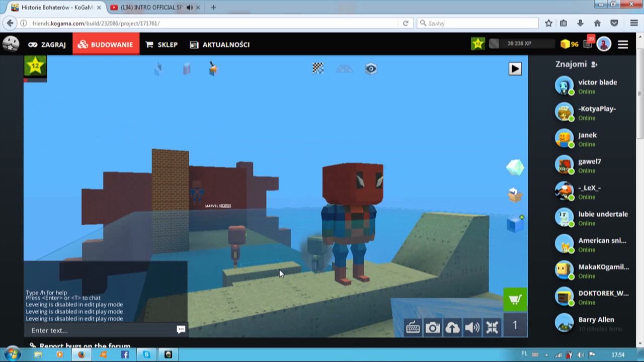Click the add friend icon beside Znajomi
This screenshot has height=362, width=644.
[x=594, y=64]
